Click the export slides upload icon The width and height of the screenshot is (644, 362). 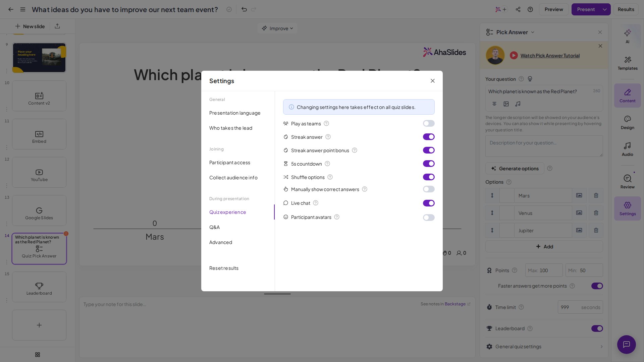(x=57, y=26)
